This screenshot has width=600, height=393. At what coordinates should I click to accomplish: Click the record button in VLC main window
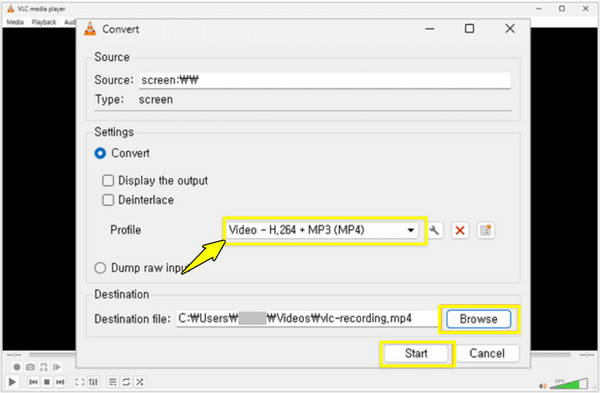[x=17, y=367]
